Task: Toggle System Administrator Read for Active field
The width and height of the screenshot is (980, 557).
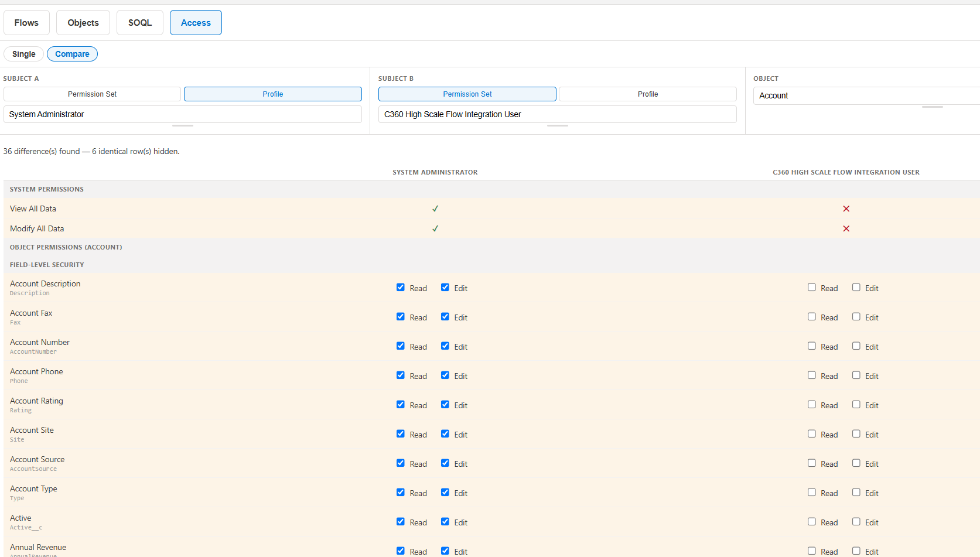Action: tap(401, 522)
